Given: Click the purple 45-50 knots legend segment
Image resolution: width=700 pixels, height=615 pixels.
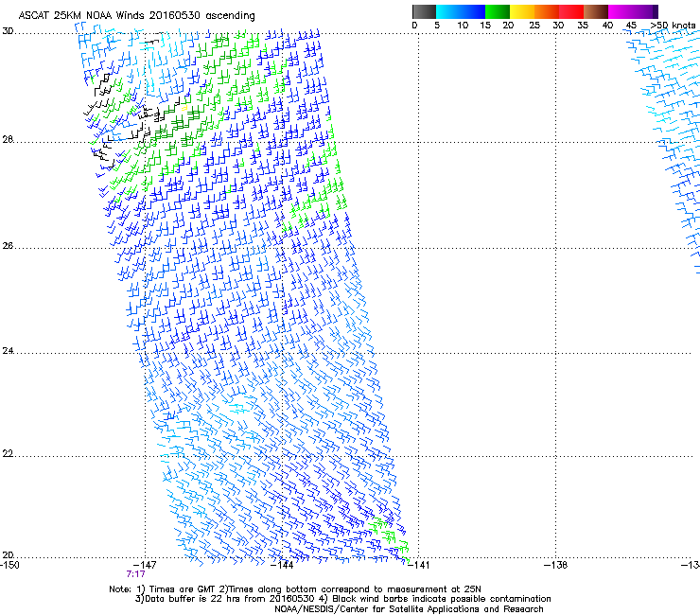Looking at the screenshot, I should point(645,11).
